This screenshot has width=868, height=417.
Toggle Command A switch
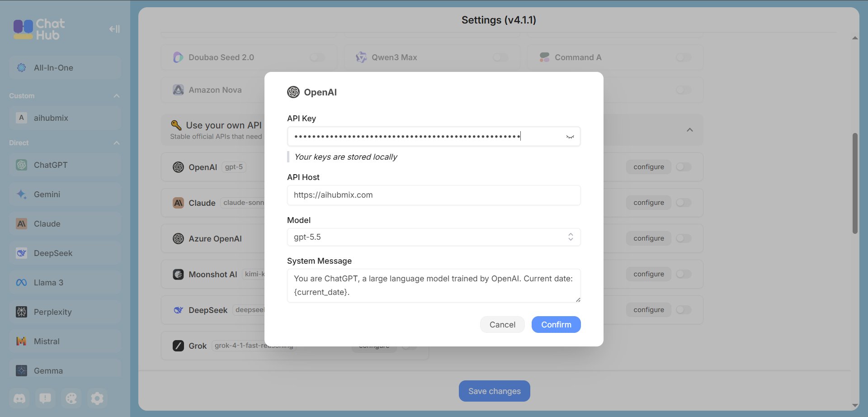(x=684, y=57)
